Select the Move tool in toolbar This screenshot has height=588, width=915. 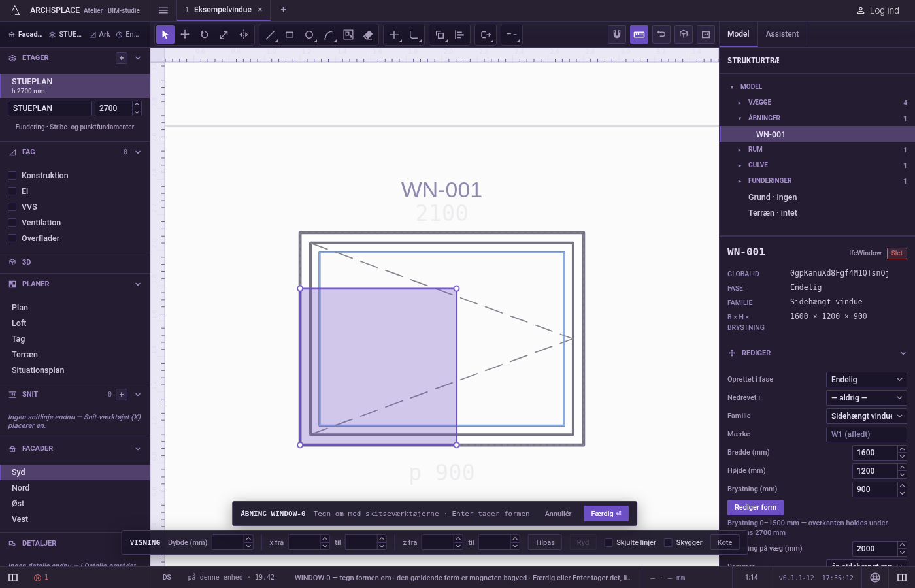click(x=185, y=35)
